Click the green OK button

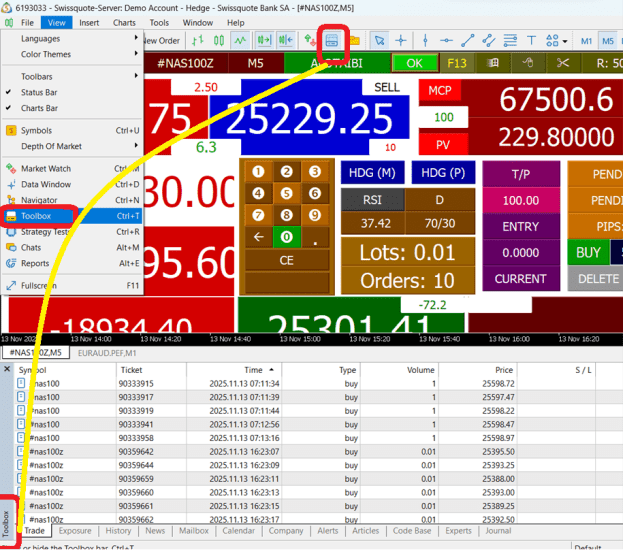click(x=414, y=63)
